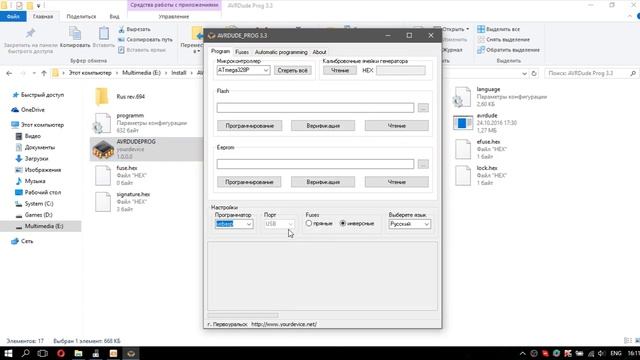640x360 pixels.
Task: Click 'Вырезать' scissors icon in ribbon
Action: (x=121, y=29)
